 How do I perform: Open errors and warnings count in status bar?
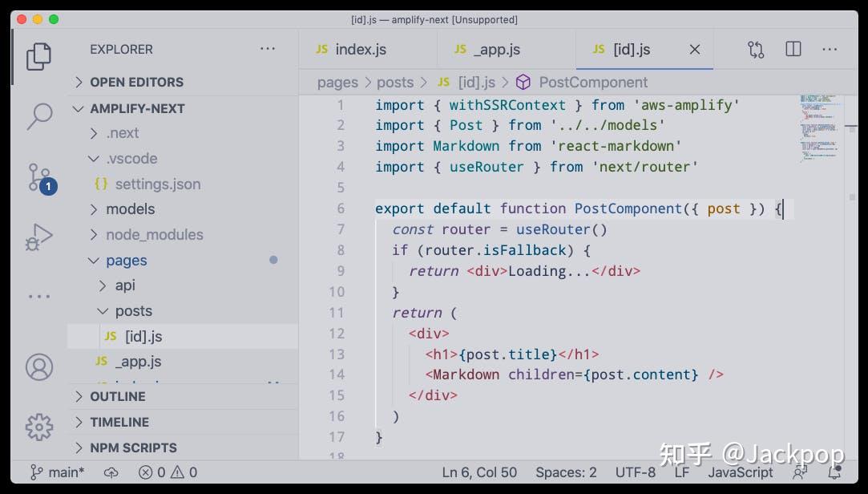(x=168, y=472)
